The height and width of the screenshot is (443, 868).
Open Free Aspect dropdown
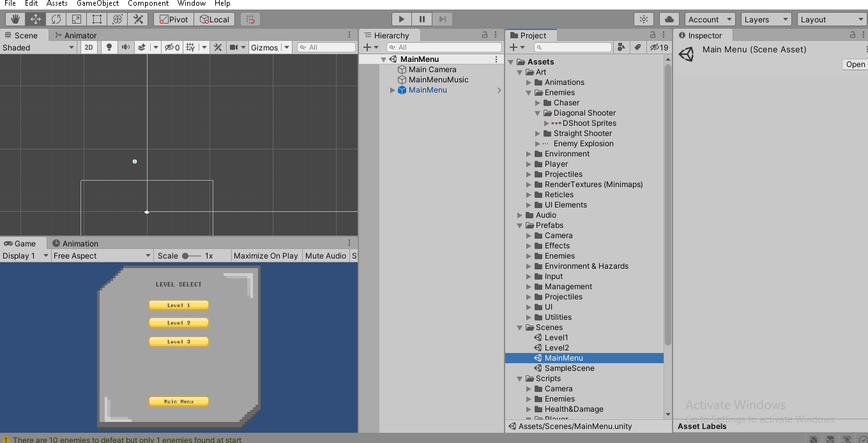pos(102,255)
